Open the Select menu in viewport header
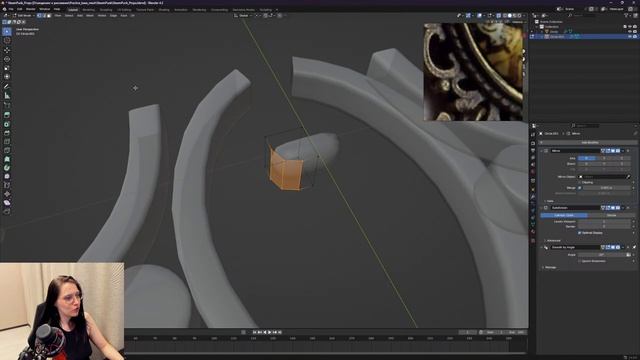 coord(69,16)
